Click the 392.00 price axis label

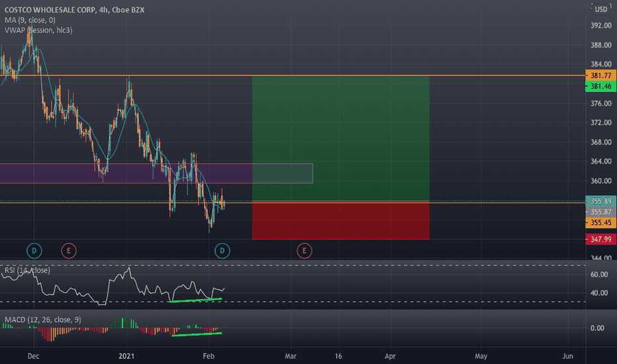[601, 26]
